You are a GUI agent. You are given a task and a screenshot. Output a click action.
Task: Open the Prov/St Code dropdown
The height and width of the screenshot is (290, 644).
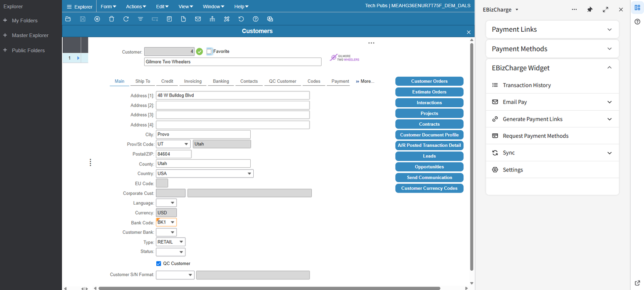(x=186, y=144)
